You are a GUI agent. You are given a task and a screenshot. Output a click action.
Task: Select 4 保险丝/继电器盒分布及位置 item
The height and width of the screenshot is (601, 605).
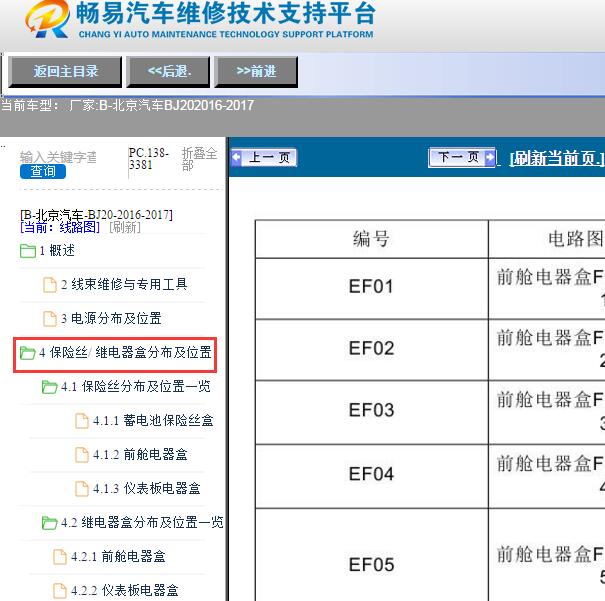[125, 353]
